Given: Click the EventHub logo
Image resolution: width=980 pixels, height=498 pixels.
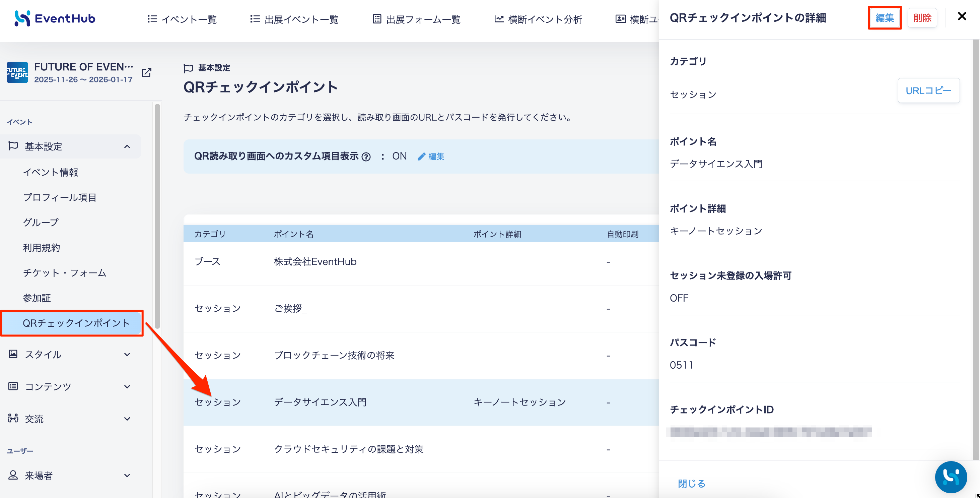Looking at the screenshot, I should click(55, 18).
